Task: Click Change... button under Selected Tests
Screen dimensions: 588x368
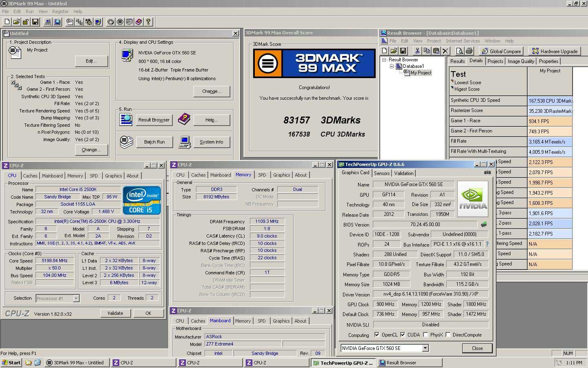Action: 91,150
